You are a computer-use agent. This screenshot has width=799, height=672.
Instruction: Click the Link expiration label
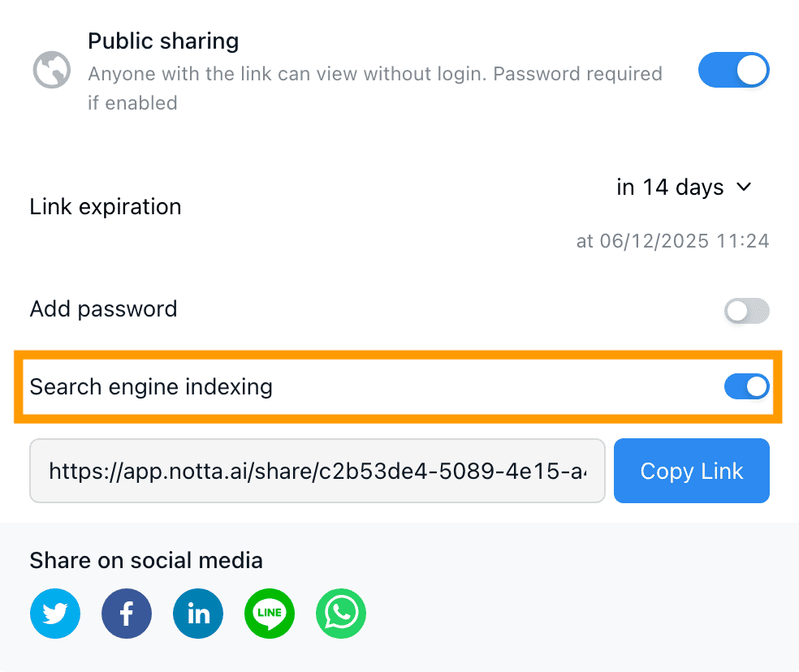(106, 207)
